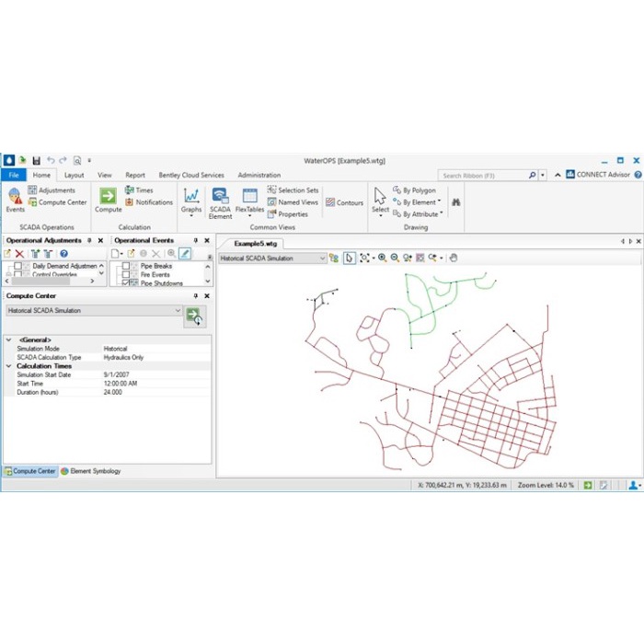644x644 pixels.
Task: Click the Simulation Start Date value 9/1/2007
Action: pyautogui.click(x=116, y=374)
